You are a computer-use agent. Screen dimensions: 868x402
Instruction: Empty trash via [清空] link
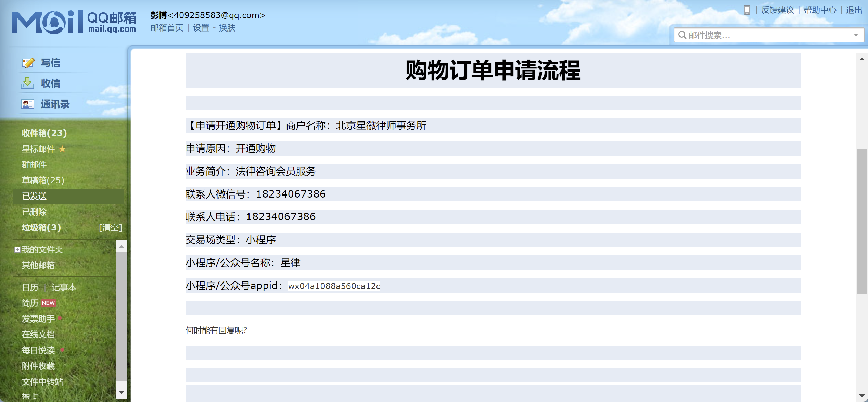pyautogui.click(x=110, y=228)
